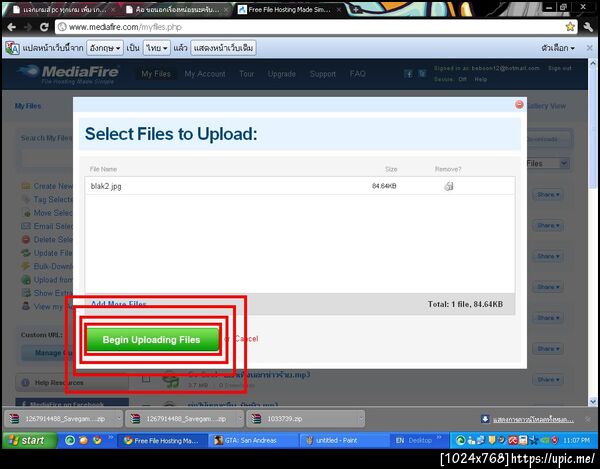The width and height of the screenshot is (600, 469).
Task: Click the EN language indicator
Action: [x=399, y=440]
